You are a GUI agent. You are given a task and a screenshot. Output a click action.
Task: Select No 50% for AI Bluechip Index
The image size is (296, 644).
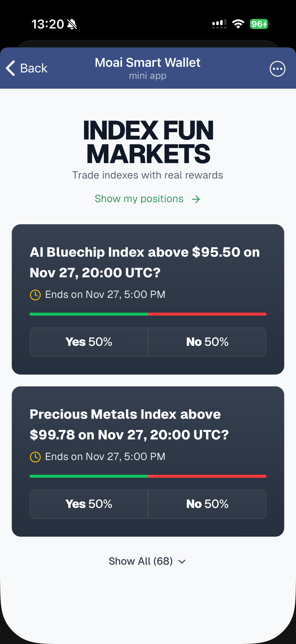pyautogui.click(x=207, y=342)
